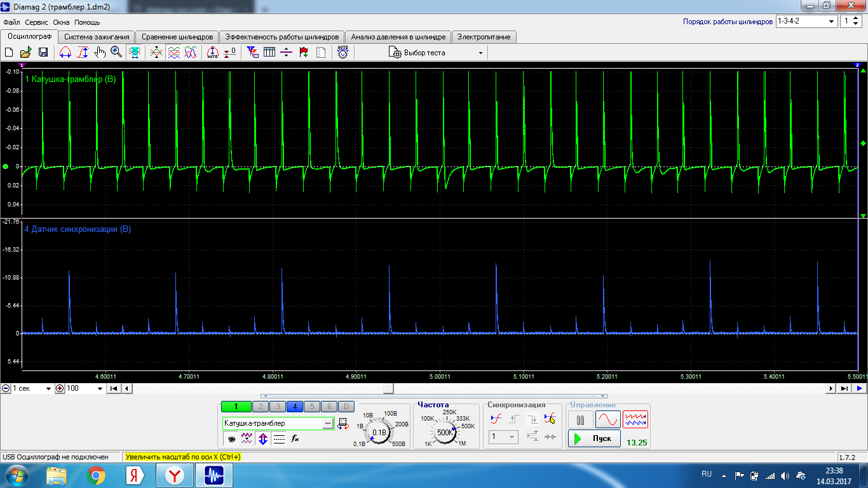Click the Пуск start button
Screen dimensions: 868x488
[x=594, y=438]
